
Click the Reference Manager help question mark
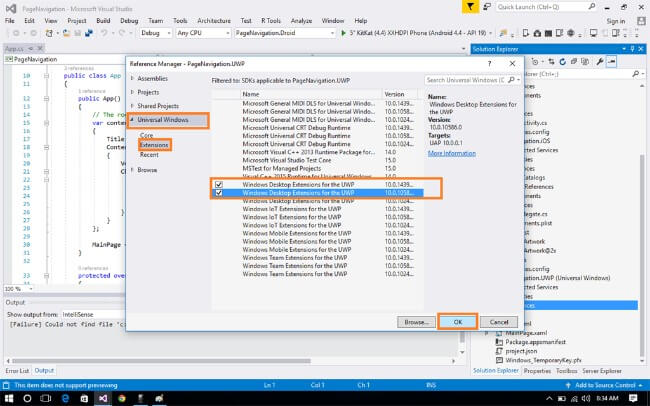click(x=490, y=63)
